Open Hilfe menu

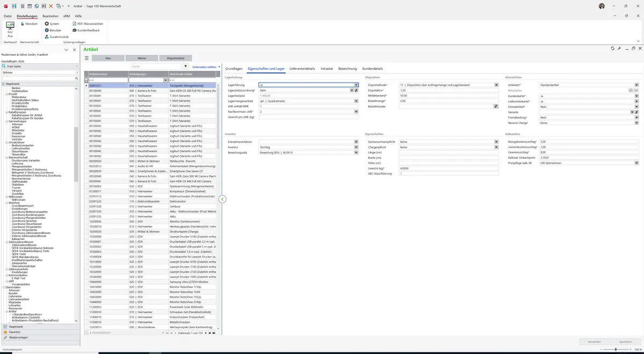78,16
